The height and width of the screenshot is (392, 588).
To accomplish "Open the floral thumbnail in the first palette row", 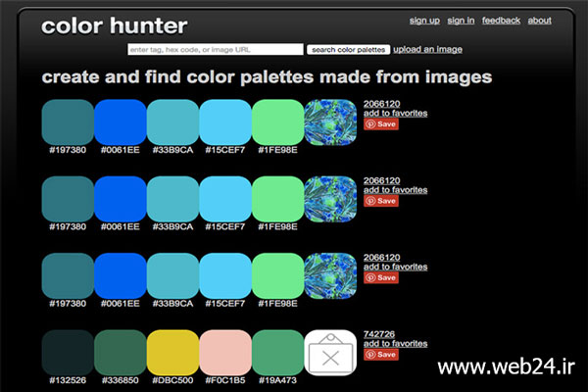I will (330, 122).
